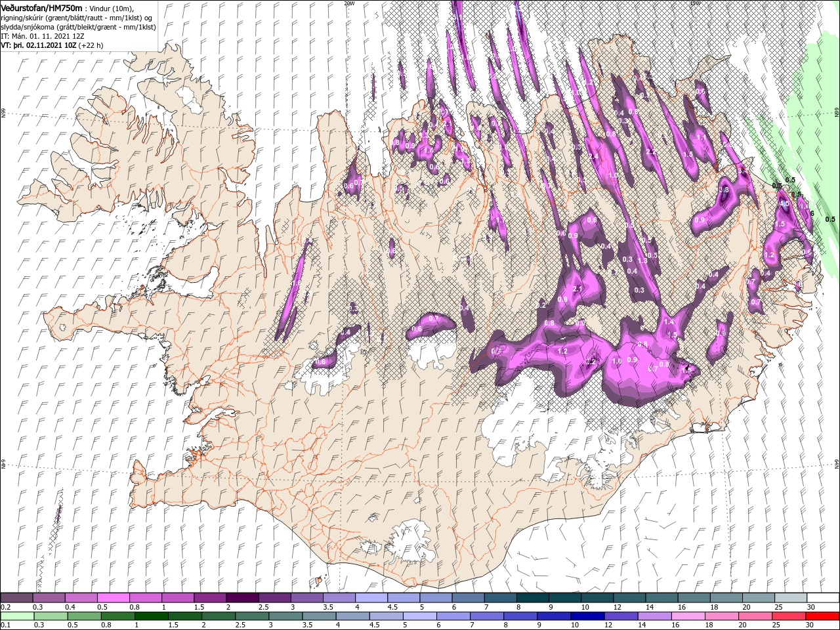Click the rain legend swatch between 3.5 and 4

click(x=319, y=616)
